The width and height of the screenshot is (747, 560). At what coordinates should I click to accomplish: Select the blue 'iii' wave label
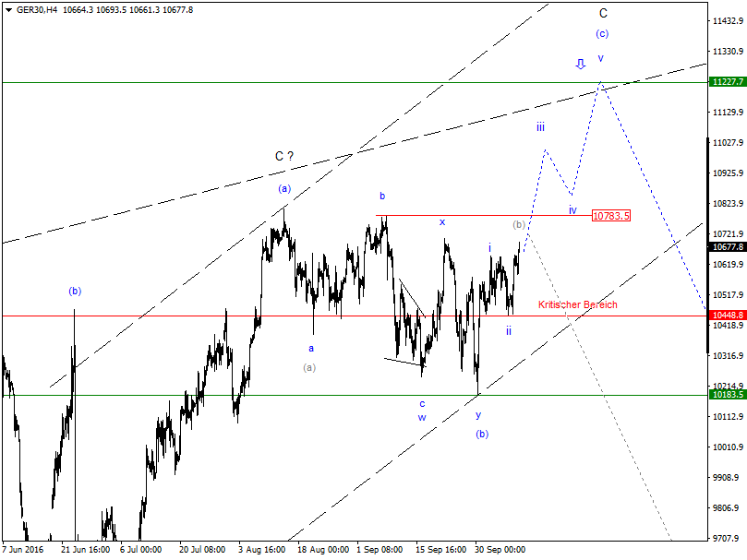click(540, 127)
